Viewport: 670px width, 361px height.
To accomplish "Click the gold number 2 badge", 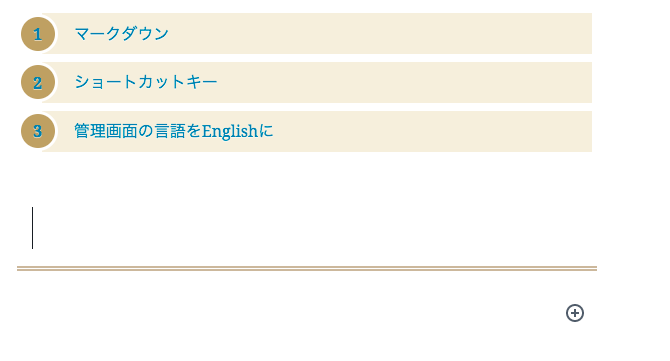I will click(38, 82).
